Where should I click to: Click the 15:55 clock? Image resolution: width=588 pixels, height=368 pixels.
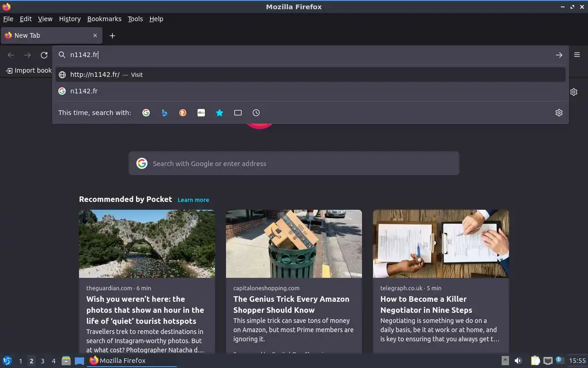point(577,361)
